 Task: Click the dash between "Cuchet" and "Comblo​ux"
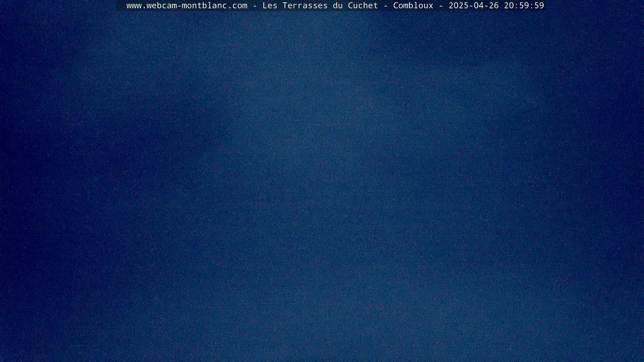point(386,6)
